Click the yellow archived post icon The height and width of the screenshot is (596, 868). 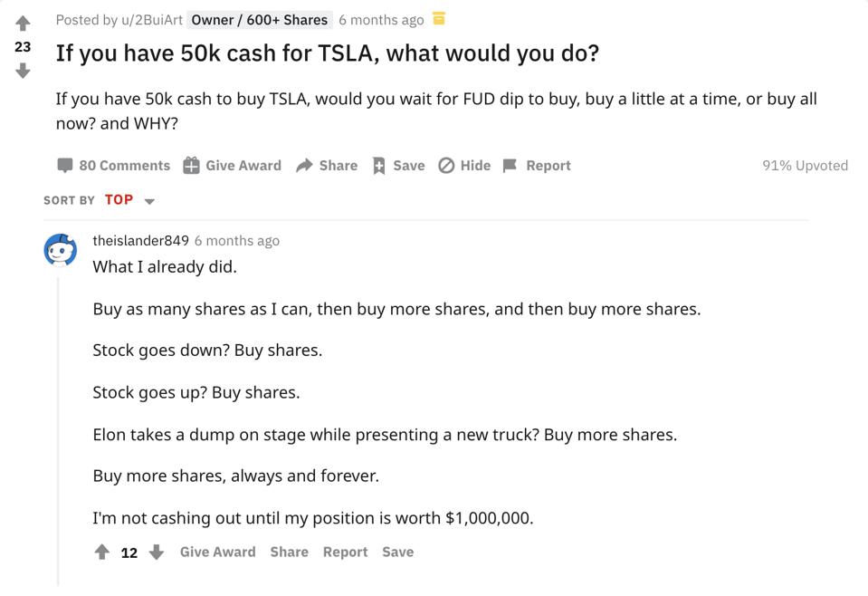(x=439, y=19)
